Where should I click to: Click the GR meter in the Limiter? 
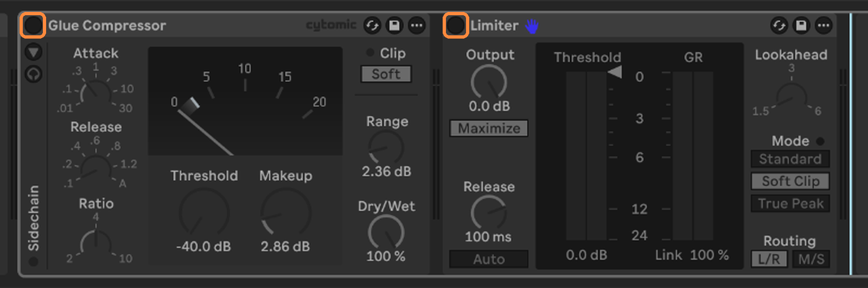694,155
